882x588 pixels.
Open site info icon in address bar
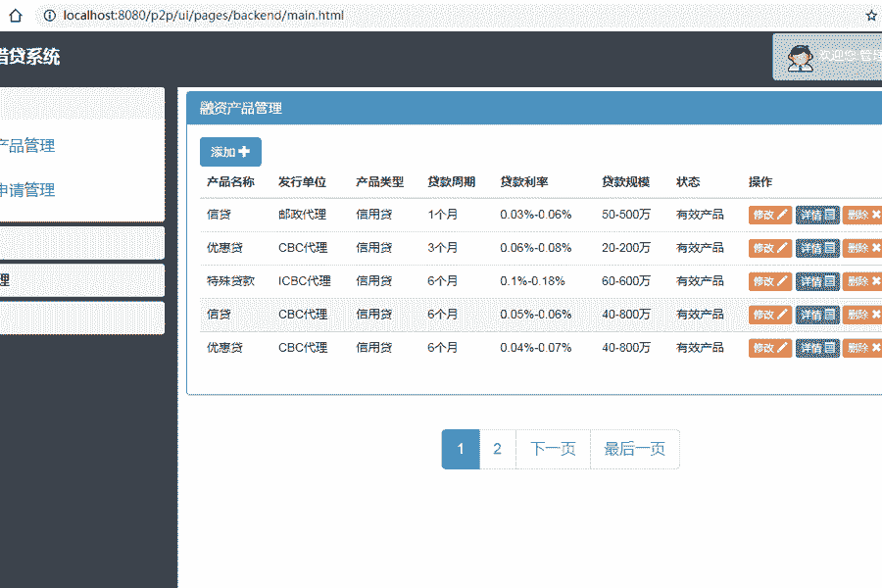point(50,16)
